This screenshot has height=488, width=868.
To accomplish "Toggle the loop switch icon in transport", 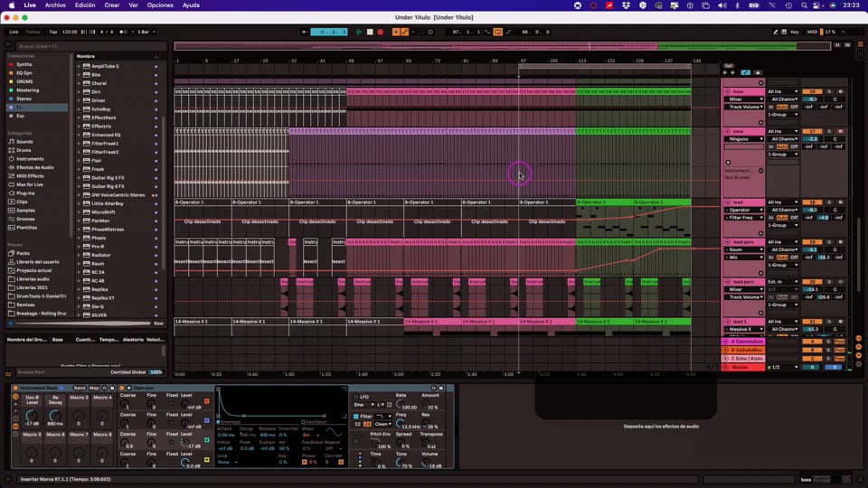I will click(x=497, y=33).
